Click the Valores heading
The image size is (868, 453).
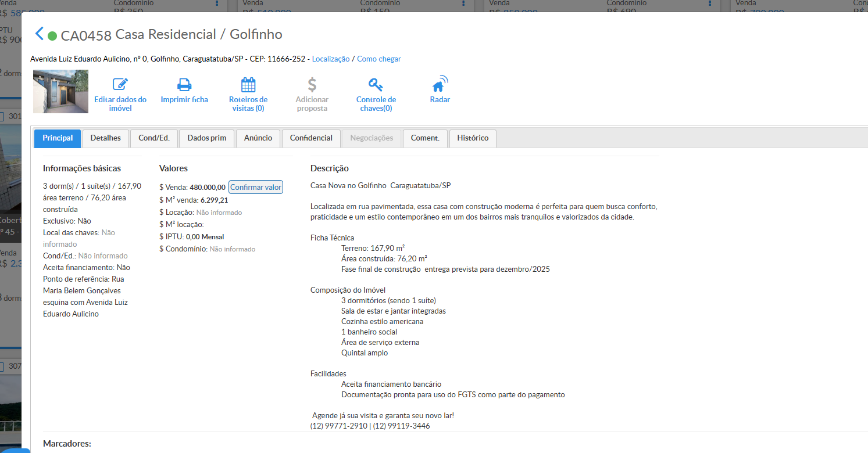(x=173, y=168)
